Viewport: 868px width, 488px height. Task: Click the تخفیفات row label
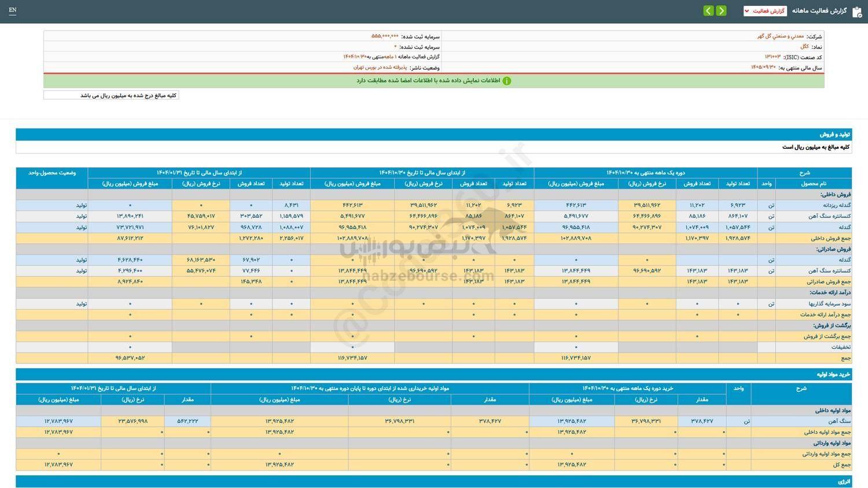(841, 347)
